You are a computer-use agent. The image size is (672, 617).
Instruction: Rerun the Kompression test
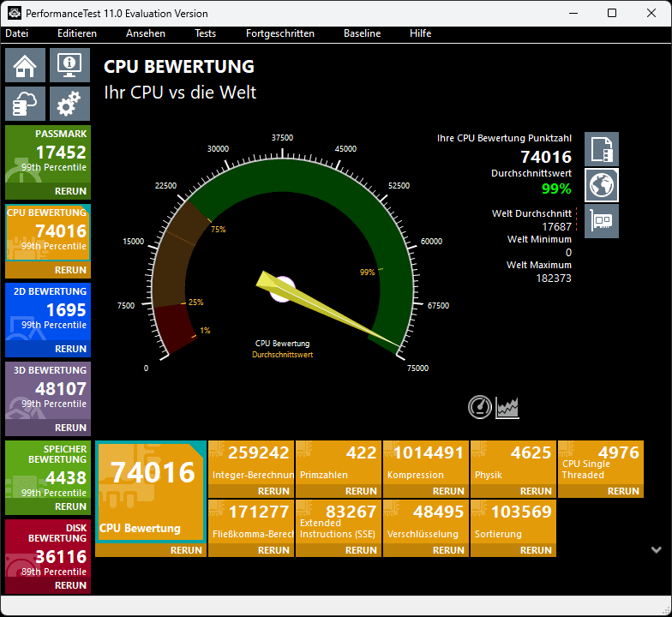(426, 491)
